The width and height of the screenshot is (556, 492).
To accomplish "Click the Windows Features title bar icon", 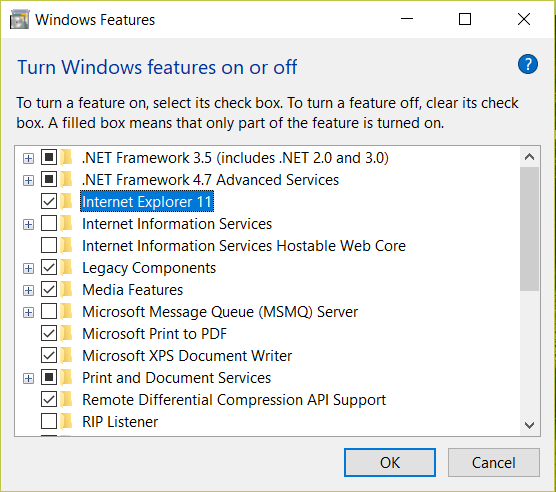I will pyautogui.click(x=20, y=19).
